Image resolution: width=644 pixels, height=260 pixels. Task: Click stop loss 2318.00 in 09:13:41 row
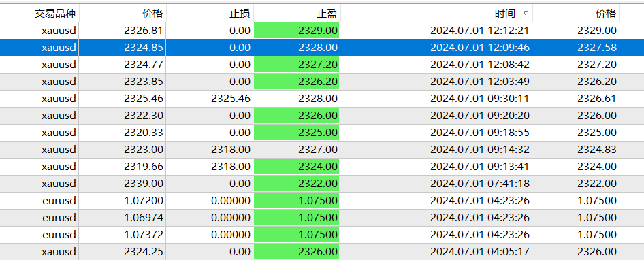tap(230, 167)
